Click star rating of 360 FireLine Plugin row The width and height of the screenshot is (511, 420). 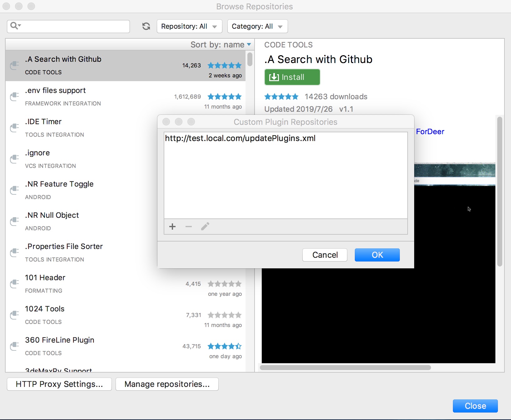tap(225, 346)
